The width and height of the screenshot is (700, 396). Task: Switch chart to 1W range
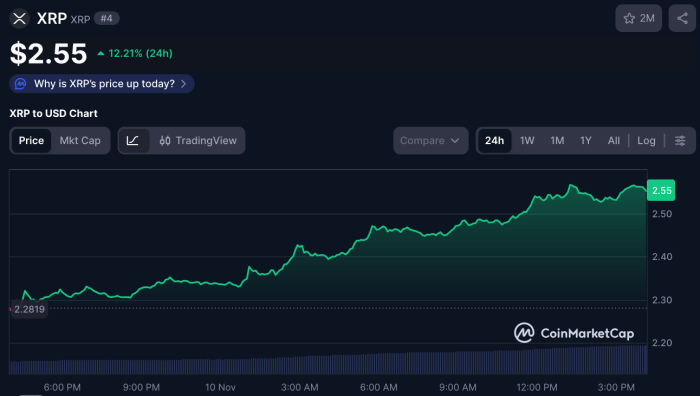click(x=527, y=141)
